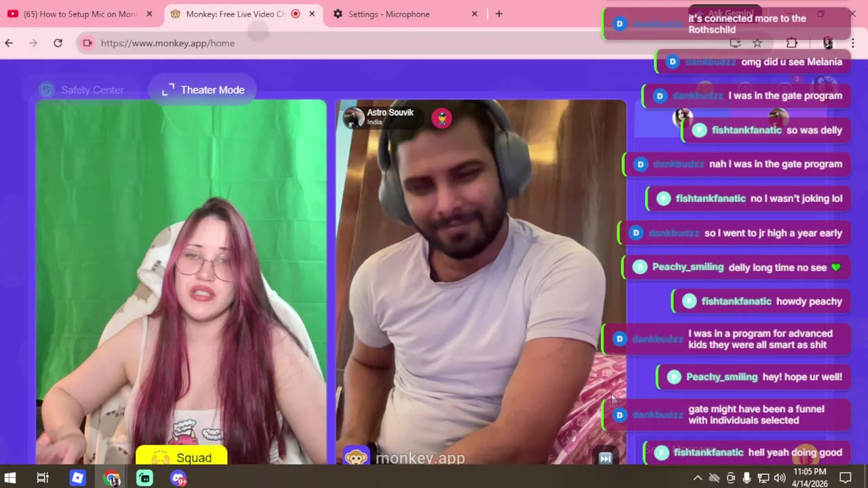
Task: Bookmark this page with the star icon
Action: (757, 43)
